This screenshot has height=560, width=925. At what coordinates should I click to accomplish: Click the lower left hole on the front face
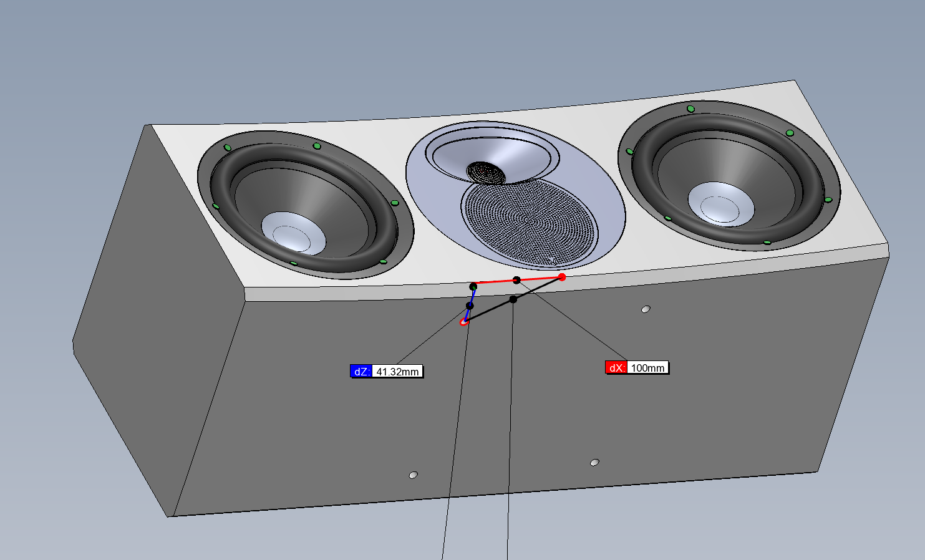(413, 475)
